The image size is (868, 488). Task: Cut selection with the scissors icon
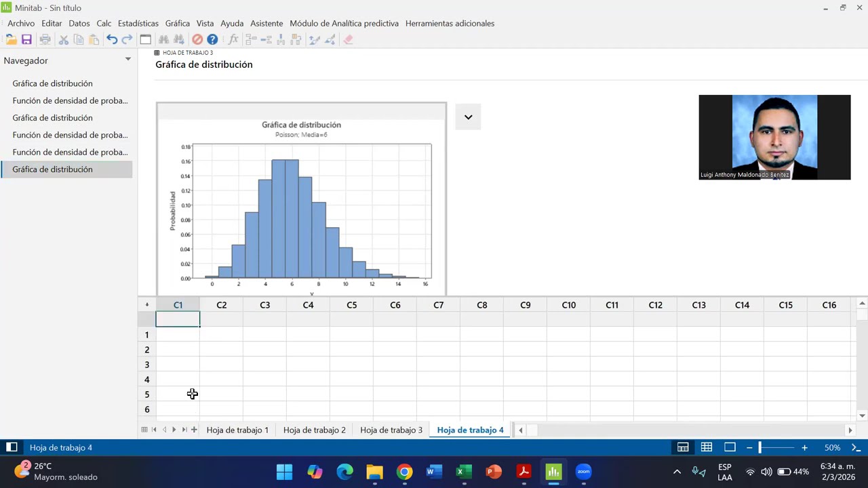(64, 40)
